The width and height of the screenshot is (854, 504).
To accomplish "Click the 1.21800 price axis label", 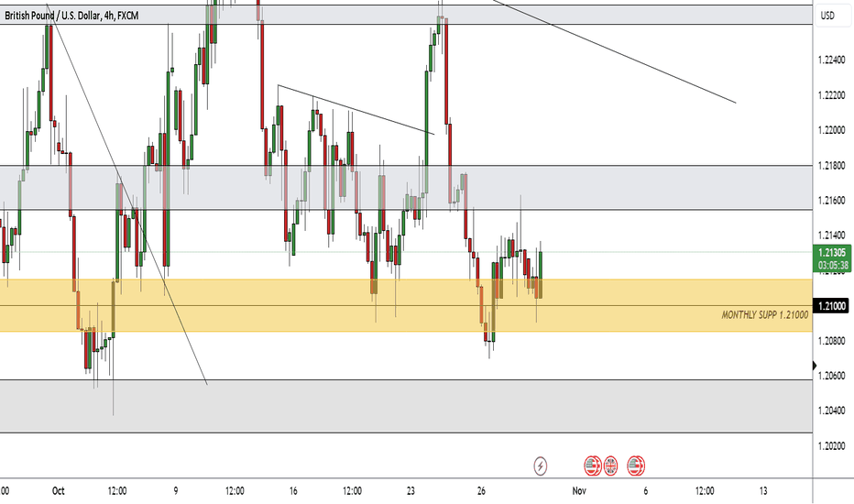I will pos(831,166).
